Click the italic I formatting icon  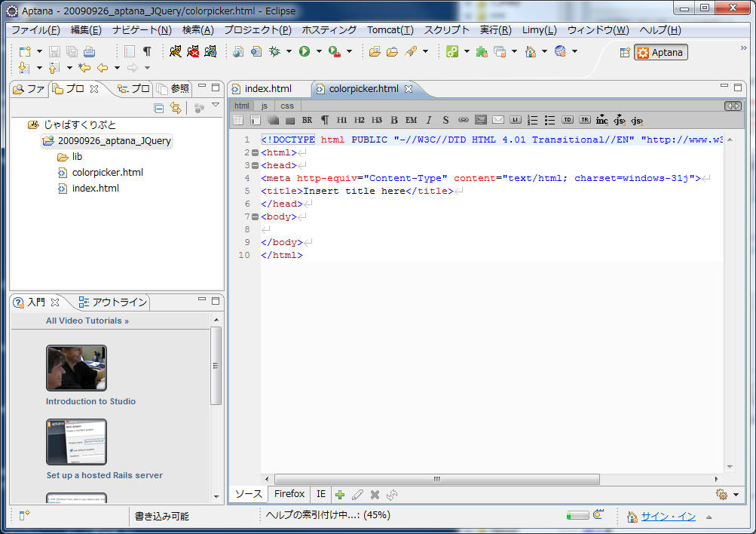(428, 120)
